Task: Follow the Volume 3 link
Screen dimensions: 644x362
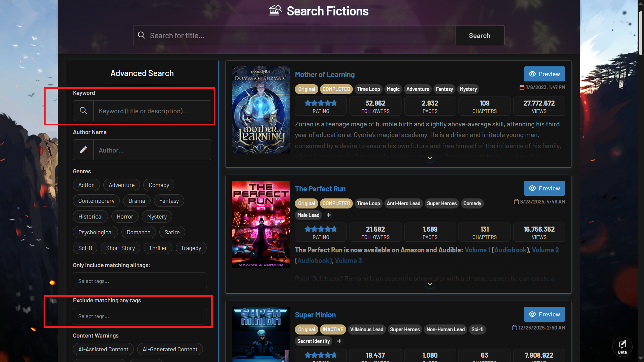Action: pos(348,261)
